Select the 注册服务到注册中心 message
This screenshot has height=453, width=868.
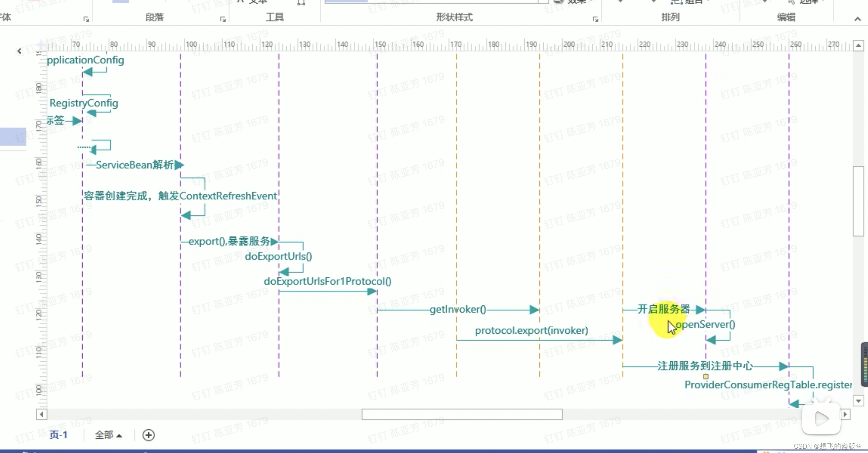[705, 366]
